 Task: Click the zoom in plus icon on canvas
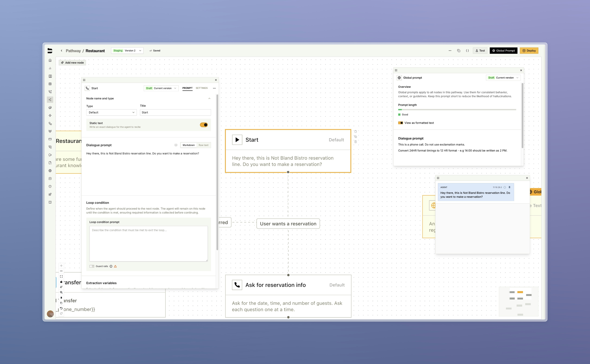(x=61, y=266)
